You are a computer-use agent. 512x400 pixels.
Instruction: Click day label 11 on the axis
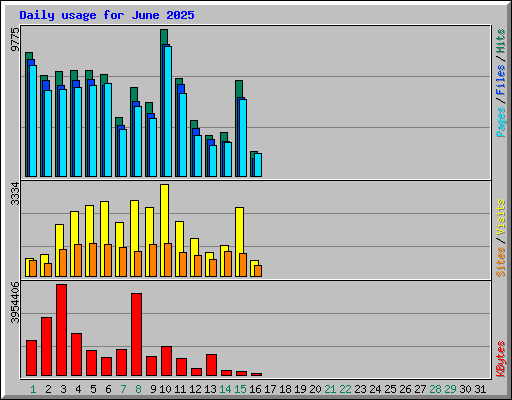[180, 389]
